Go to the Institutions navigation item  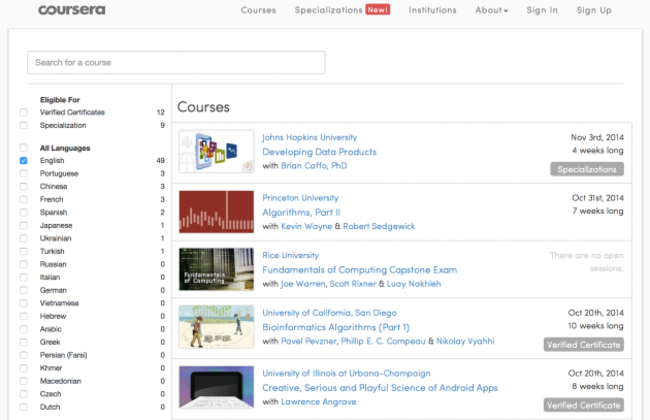432,10
